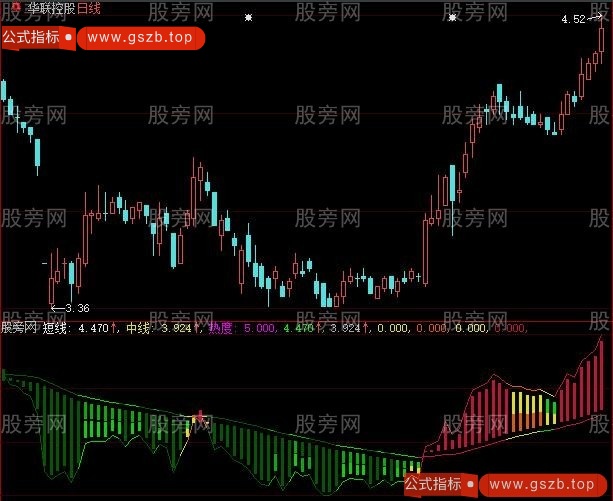This screenshot has height=501, width=613.
Task: Click the red cross marker in indicator pane
Action: [201, 414]
